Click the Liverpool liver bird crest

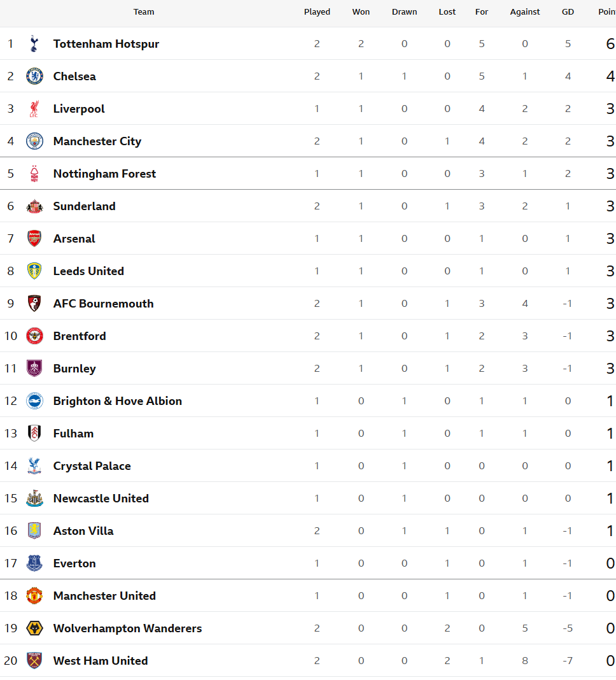pos(34,109)
